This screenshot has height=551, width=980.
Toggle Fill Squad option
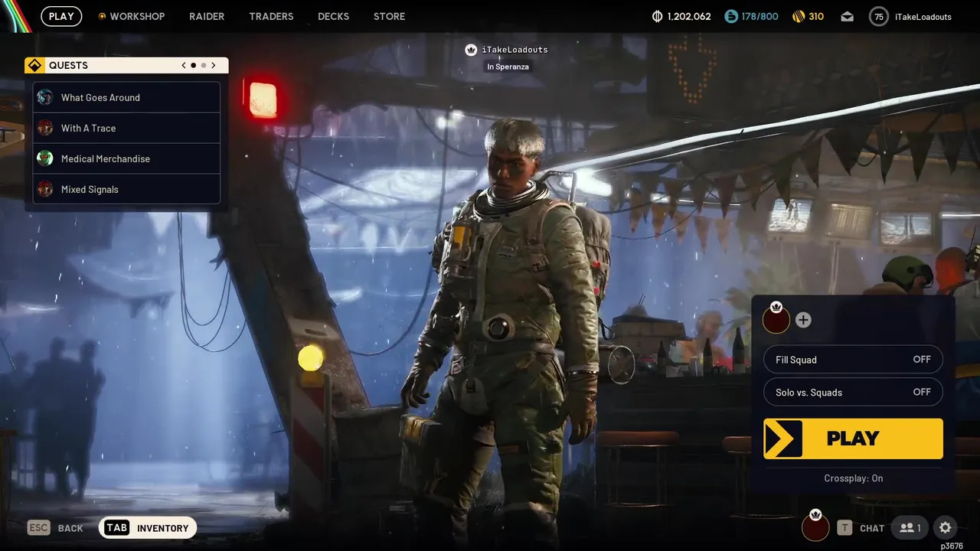click(x=853, y=360)
